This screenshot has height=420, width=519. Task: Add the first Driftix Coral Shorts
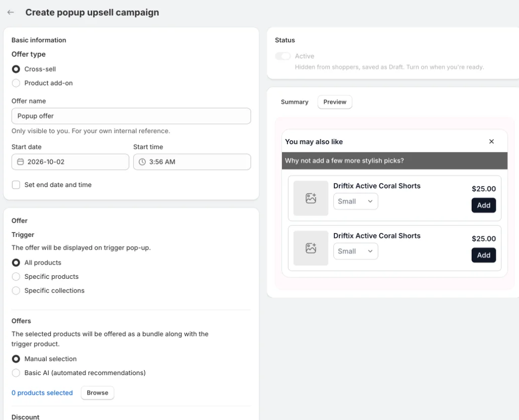tap(484, 205)
